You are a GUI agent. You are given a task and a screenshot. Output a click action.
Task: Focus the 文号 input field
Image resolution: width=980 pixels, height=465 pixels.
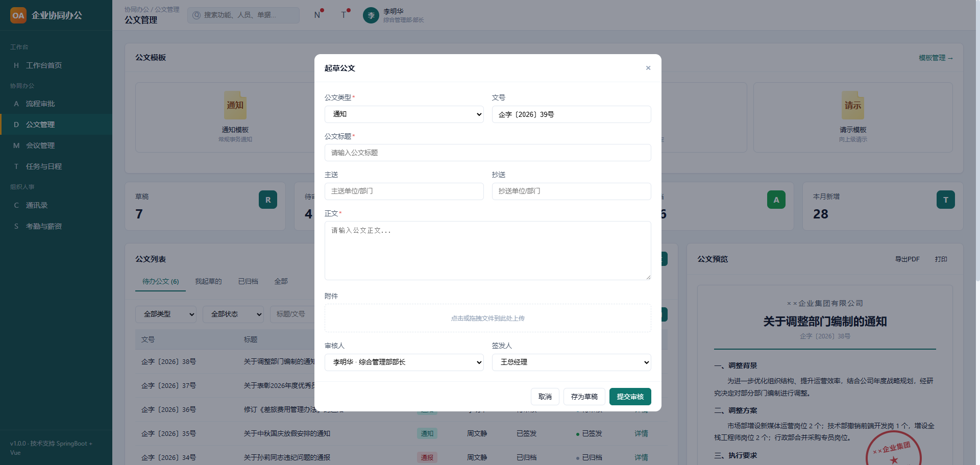tap(572, 114)
